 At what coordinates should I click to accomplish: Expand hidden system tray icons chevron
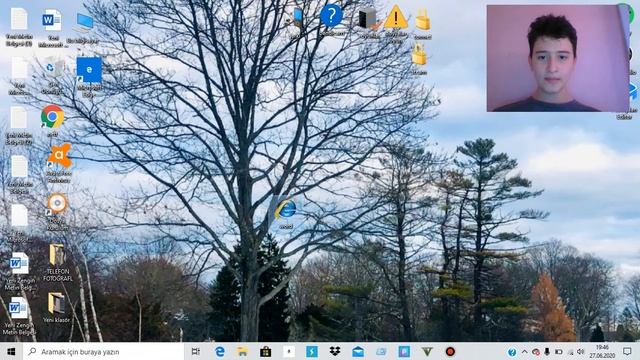524,352
